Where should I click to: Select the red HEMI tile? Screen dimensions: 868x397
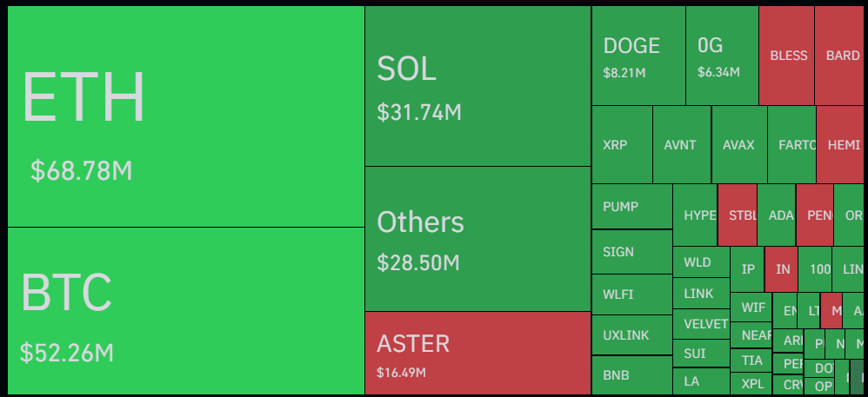click(841, 144)
